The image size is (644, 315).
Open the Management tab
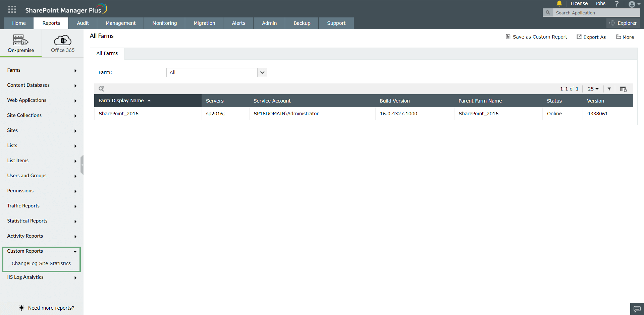click(x=120, y=23)
